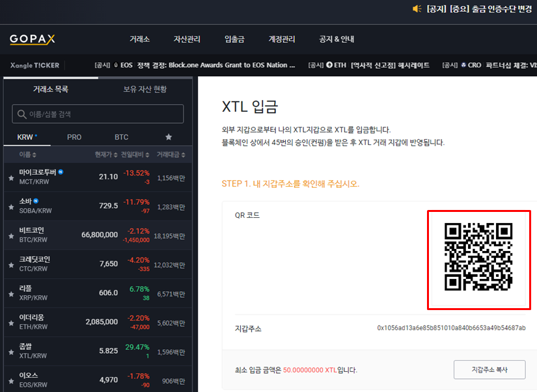Open the 공지 & 안내 menu
The image size is (537, 392).
pyautogui.click(x=337, y=39)
